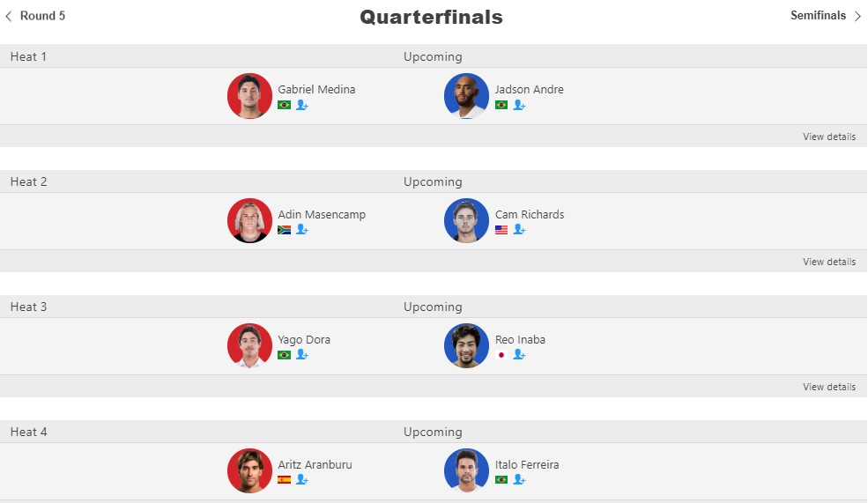Image resolution: width=868 pixels, height=503 pixels.
Task: Select Cam Richards name link
Action: coord(530,215)
